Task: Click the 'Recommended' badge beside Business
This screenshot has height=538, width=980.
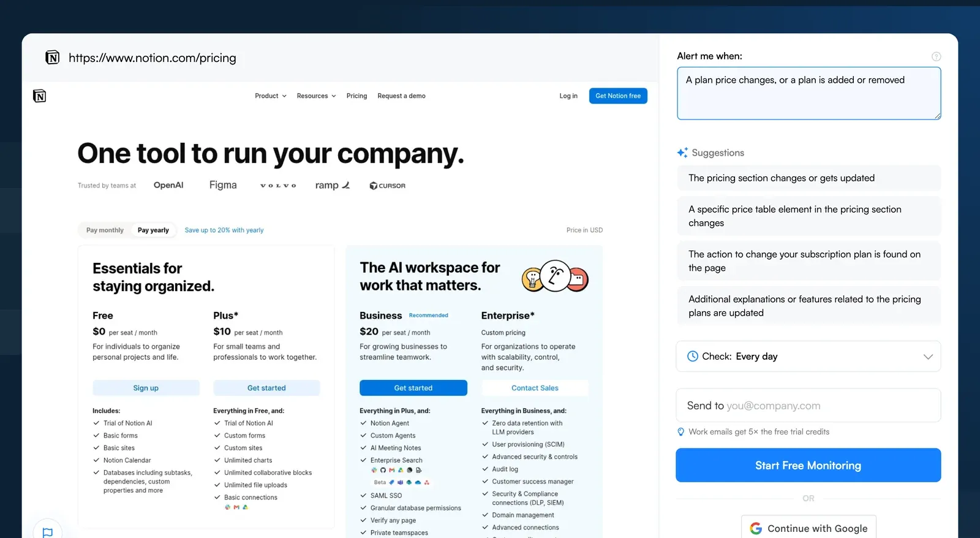Action: coord(429,316)
